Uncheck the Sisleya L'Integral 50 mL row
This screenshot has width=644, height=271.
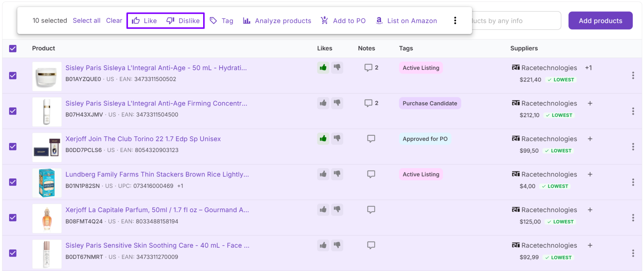pos(13,76)
